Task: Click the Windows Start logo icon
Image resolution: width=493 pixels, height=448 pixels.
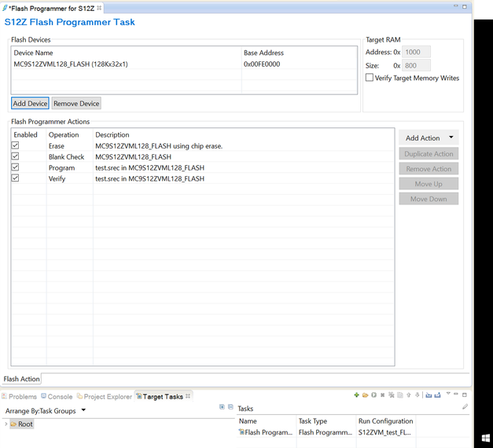Action: (x=486, y=438)
